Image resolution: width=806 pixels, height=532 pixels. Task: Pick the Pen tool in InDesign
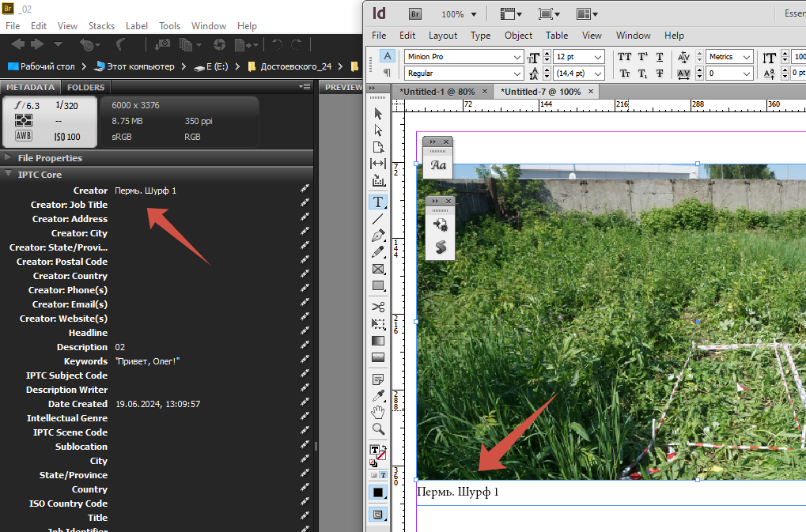coord(378,236)
